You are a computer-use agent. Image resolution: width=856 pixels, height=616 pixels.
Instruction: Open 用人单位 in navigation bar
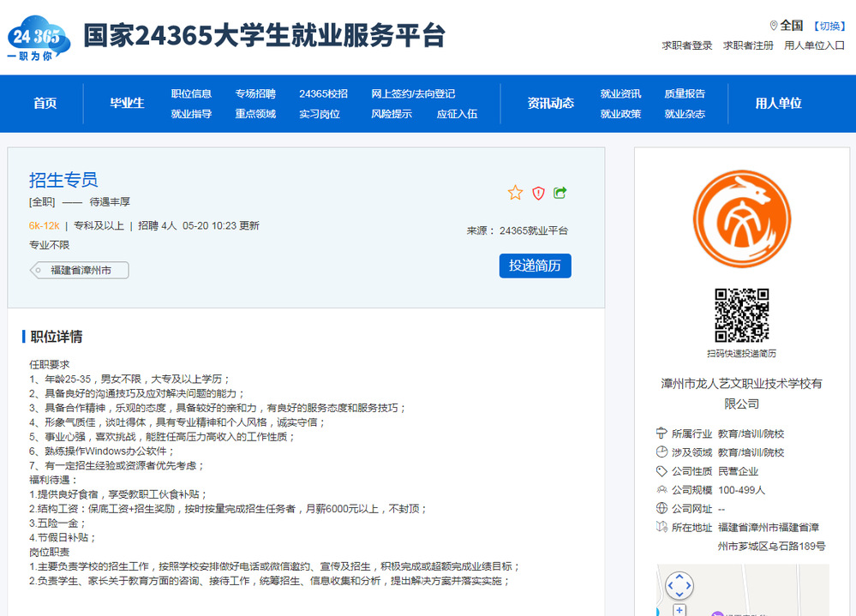pyautogui.click(x=778, y=103)
